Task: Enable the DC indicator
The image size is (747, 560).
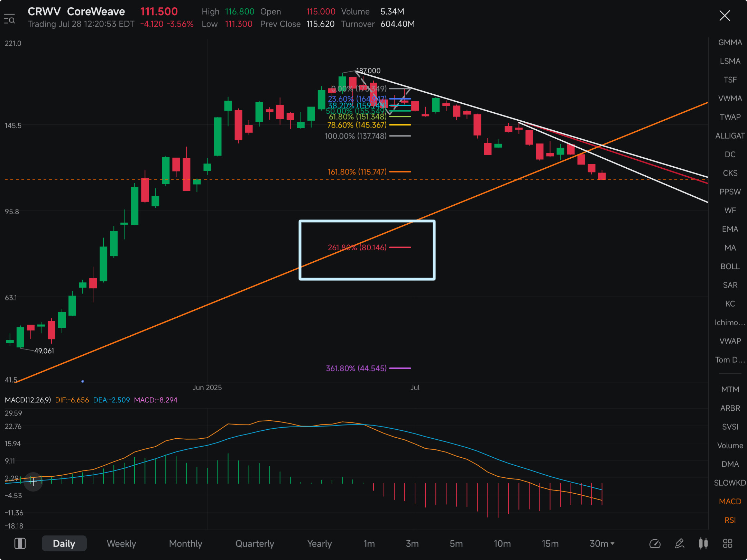Action: coord(730,155)
